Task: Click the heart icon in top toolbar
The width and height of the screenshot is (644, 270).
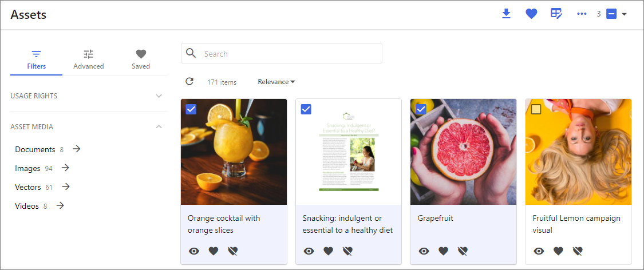Action: tap(531, 14)
